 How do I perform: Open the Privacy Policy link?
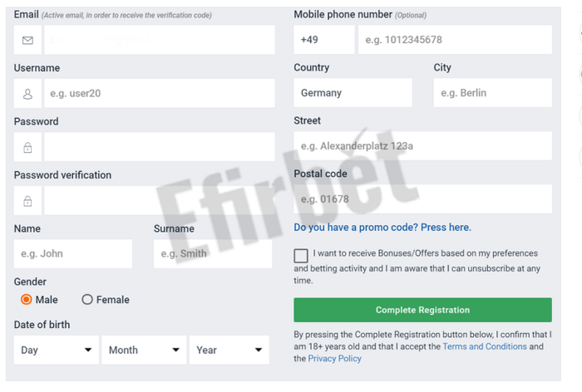(334, 359)
